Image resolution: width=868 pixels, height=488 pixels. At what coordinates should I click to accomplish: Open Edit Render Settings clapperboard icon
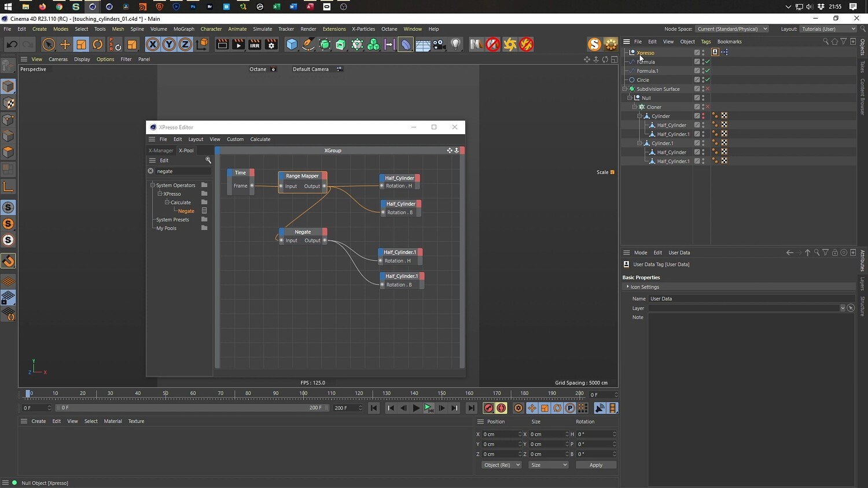271,45
